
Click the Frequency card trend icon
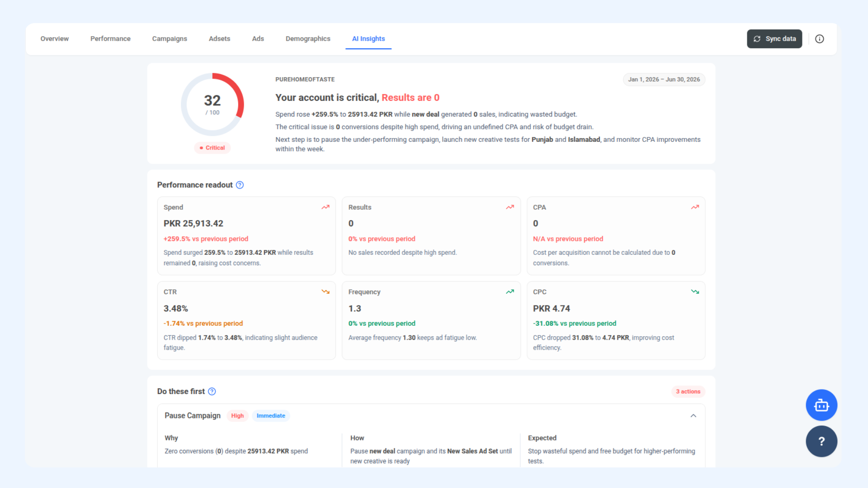pos(510,292)
